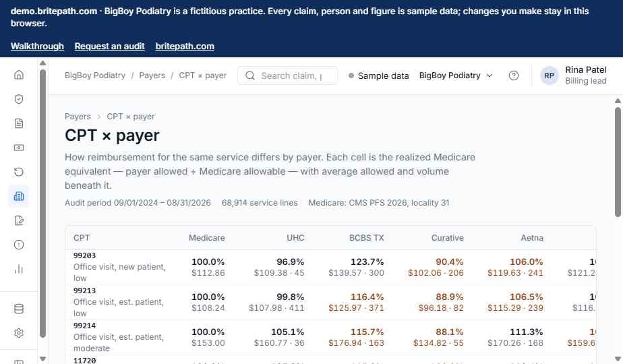Viewport: 623px width, 364px height.
Task: Select the BigBoy Podiatry breadcrumb
Action: pos(95,75)
